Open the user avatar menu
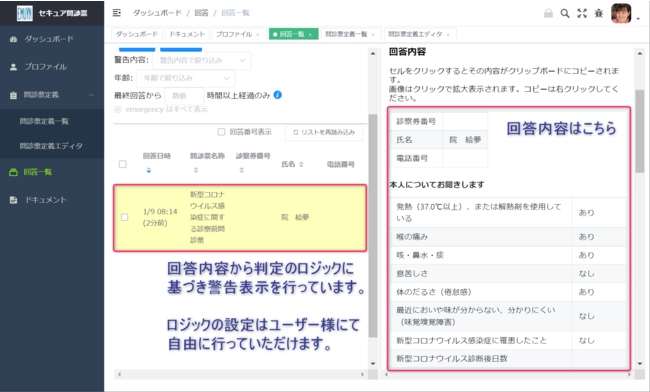650x392 pixels. [x=621, y=13]
